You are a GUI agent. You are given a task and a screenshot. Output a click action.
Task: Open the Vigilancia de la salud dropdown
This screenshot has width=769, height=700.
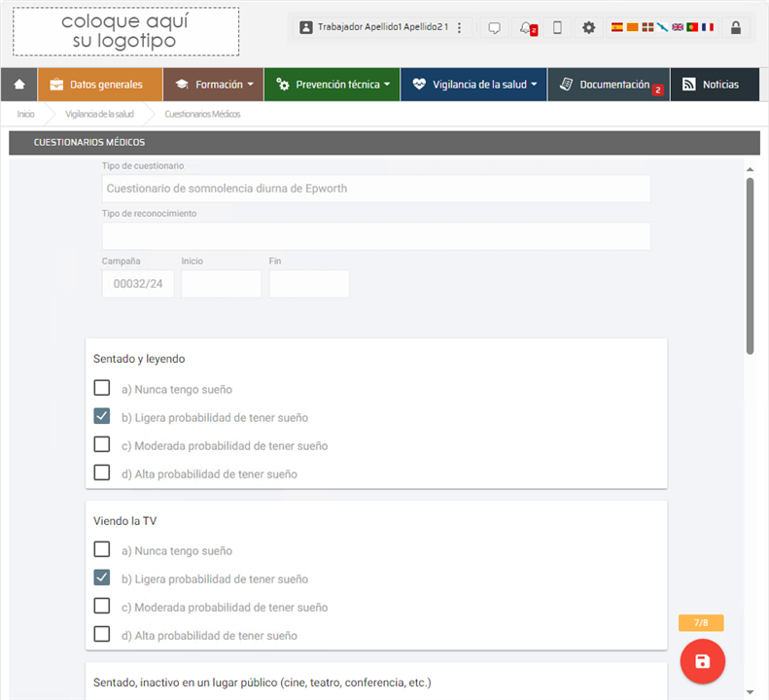pyautogui.click(x=473, y=85)
